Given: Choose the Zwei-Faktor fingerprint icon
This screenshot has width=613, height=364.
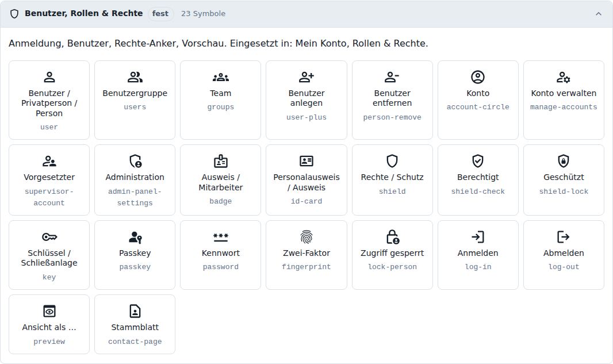Looking at the screenshot, I should pos(306,237).
